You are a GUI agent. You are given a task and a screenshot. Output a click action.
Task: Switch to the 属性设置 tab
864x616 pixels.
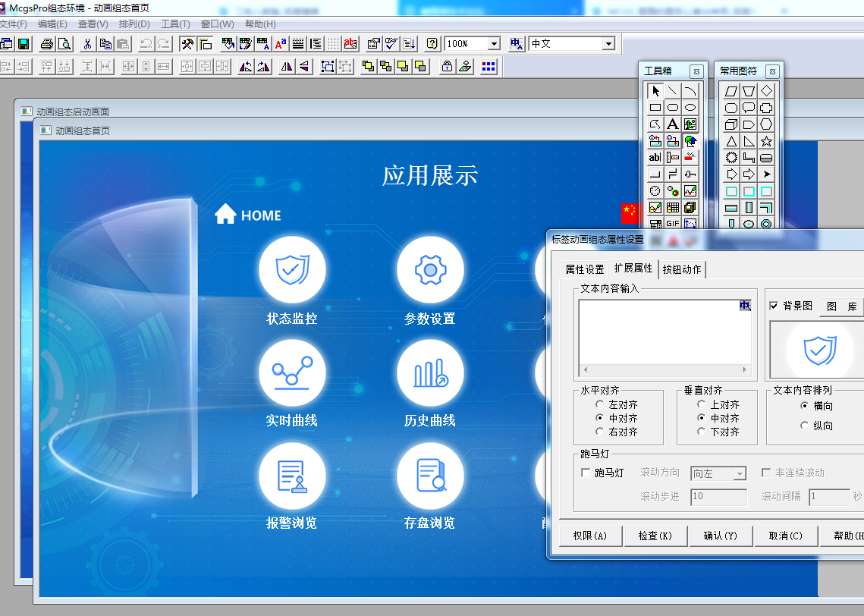[x=585, y=269]
